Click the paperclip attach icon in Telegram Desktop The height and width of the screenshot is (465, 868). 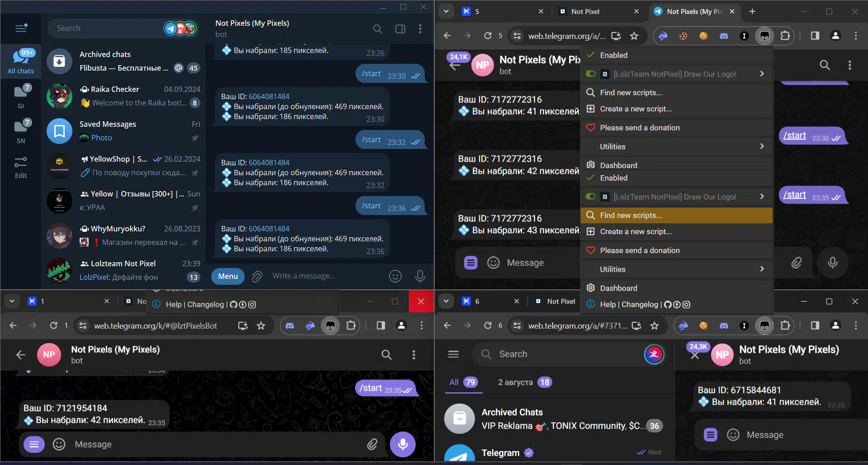(x=257, y=276)
